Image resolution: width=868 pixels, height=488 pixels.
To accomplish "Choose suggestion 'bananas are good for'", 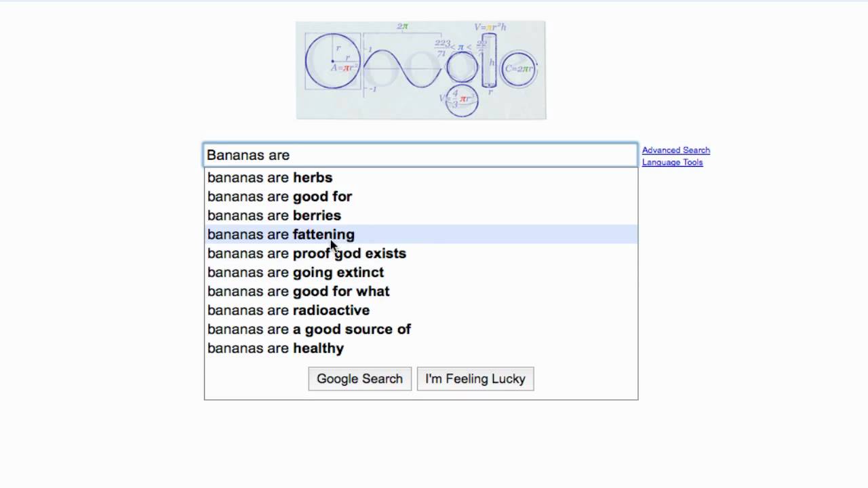I will coord(279,197).
